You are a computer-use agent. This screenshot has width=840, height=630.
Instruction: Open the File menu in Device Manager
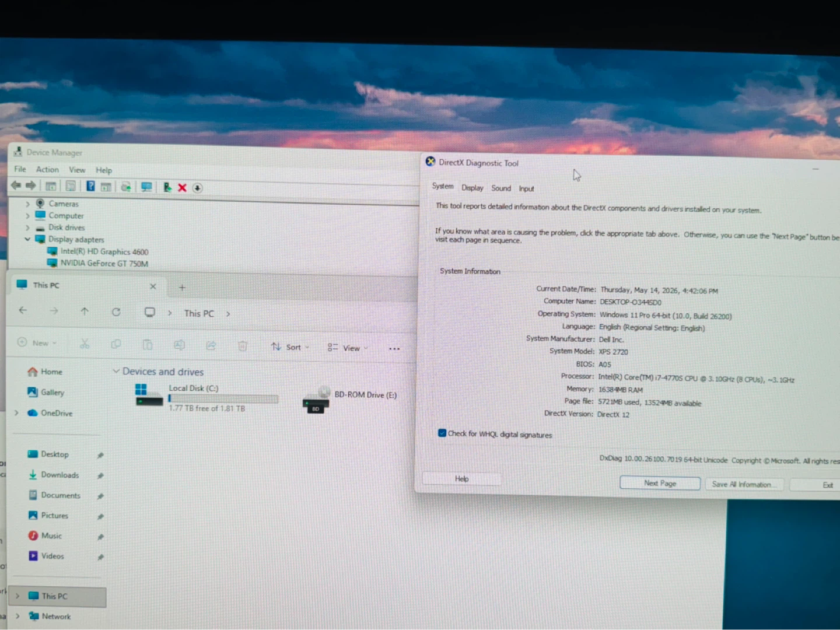pos(20,169)
